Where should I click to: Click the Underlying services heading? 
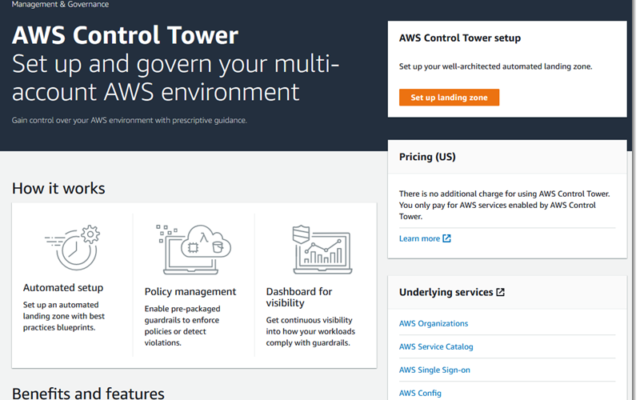coord(446,292)
